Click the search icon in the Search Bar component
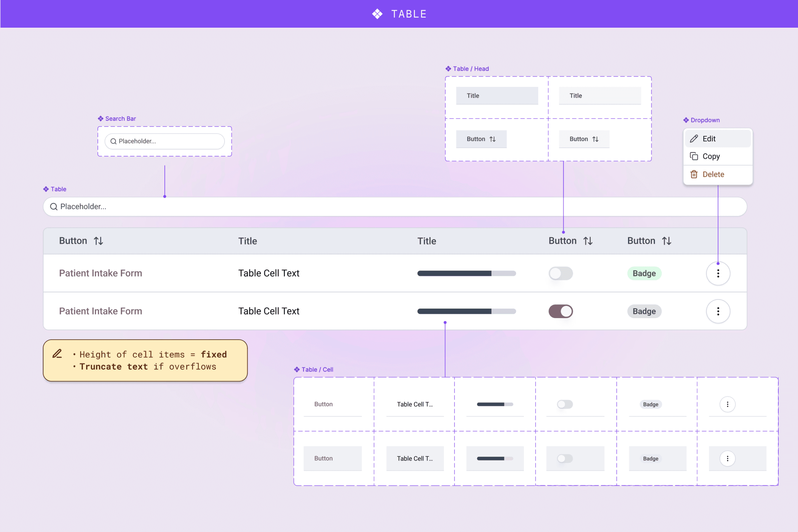The width and height of the screenshot is (798, 532). (x=113, y=142)
